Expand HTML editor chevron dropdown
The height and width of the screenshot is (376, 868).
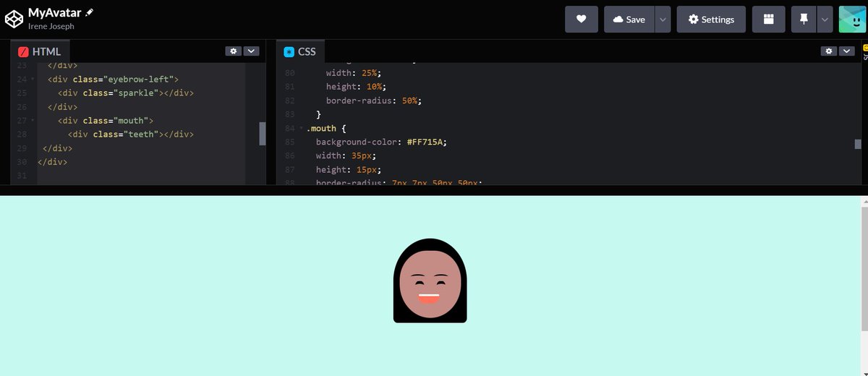(251, 51)
